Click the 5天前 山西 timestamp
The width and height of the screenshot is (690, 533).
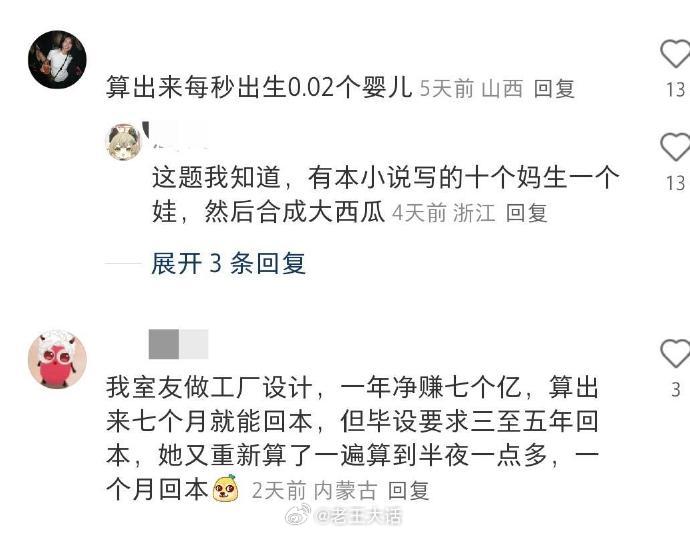click(471, 89)
